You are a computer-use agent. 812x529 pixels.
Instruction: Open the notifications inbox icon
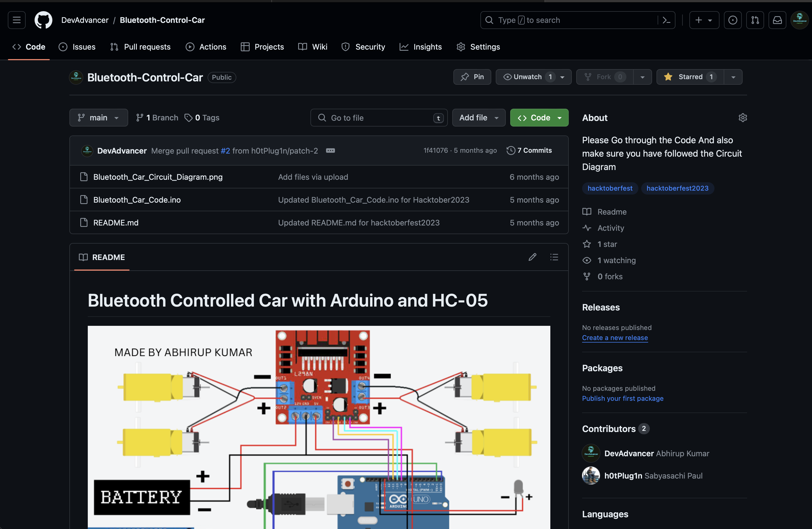[x=777, y=20]
